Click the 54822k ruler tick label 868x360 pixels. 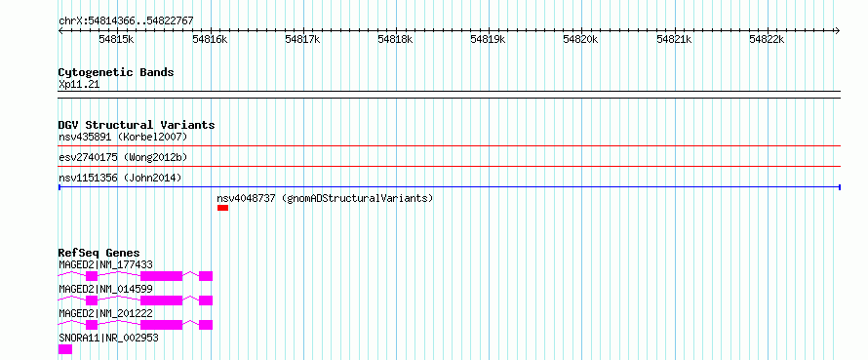[767, 39]
